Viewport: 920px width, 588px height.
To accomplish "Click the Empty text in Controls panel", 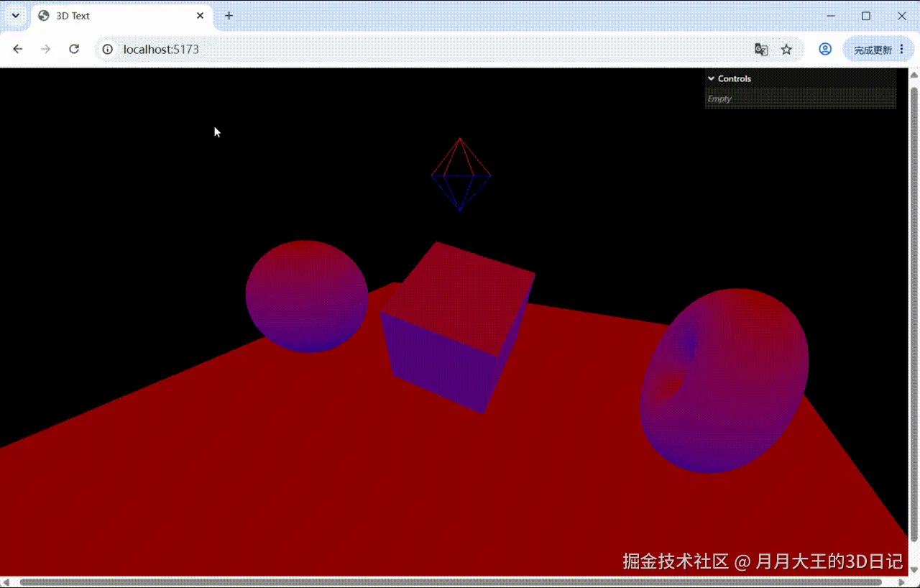I will (719, 98).
